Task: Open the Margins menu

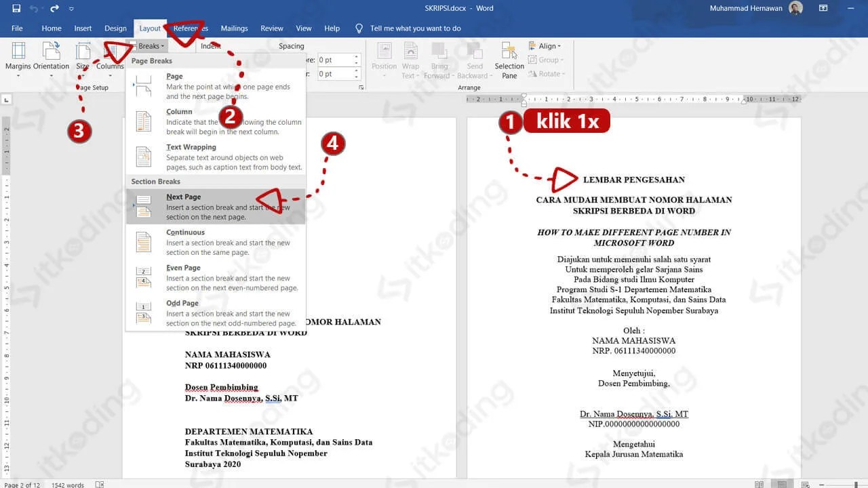Action: pyautogui.click(x=18, y=60)
